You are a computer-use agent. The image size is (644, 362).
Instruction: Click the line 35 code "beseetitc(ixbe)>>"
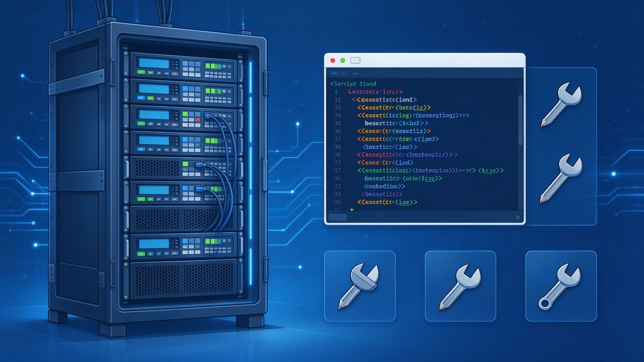(x=397, y=123)
